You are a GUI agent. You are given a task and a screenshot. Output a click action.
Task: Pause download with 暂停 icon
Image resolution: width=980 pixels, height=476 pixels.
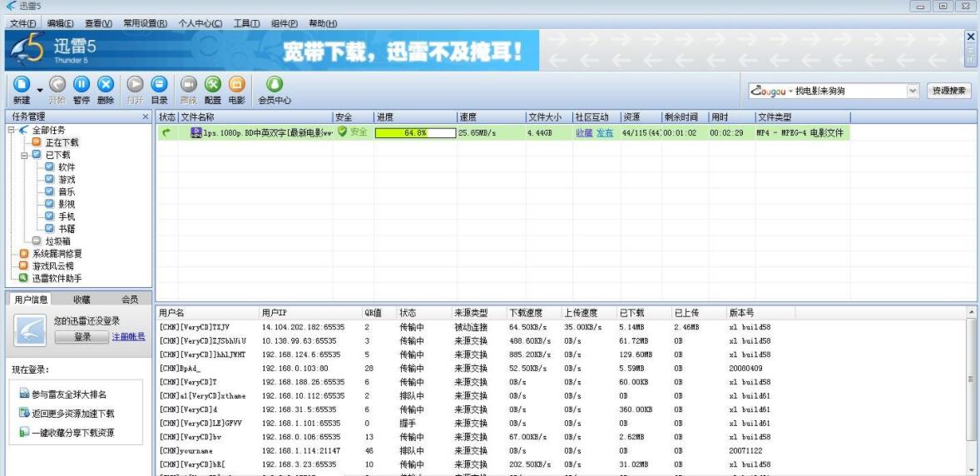tap(82, 84)
